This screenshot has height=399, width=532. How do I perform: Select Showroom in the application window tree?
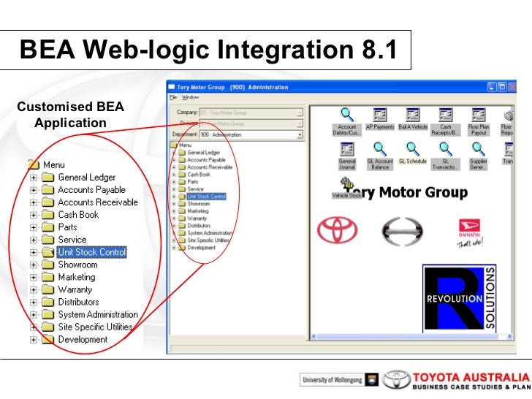click(x=199, y=204)
